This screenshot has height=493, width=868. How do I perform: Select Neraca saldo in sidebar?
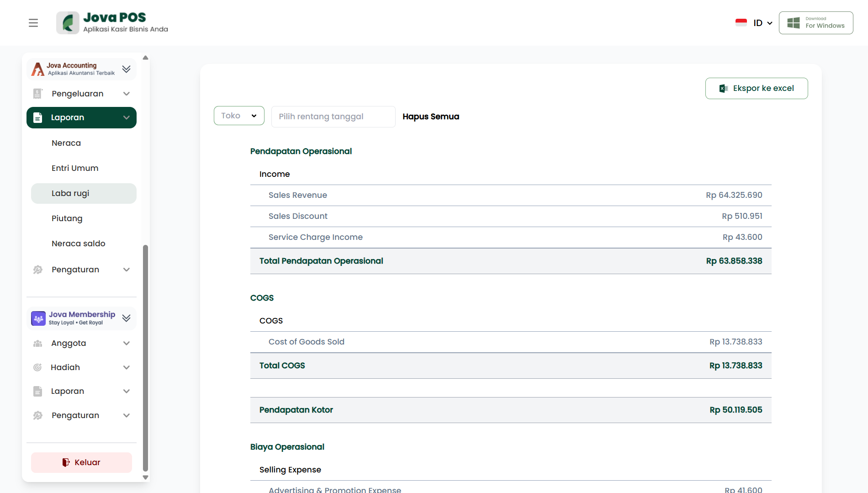point(79,244)
